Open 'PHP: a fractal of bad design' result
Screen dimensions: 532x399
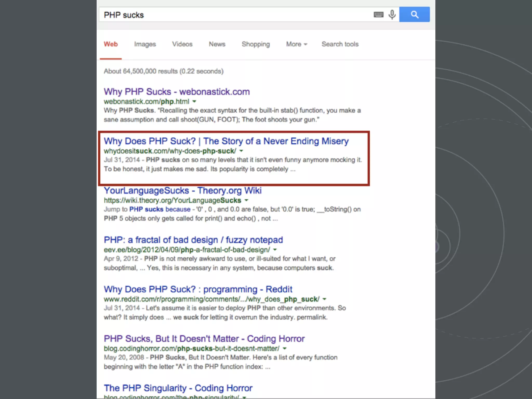pyautogui.click(x=193, y=240)
